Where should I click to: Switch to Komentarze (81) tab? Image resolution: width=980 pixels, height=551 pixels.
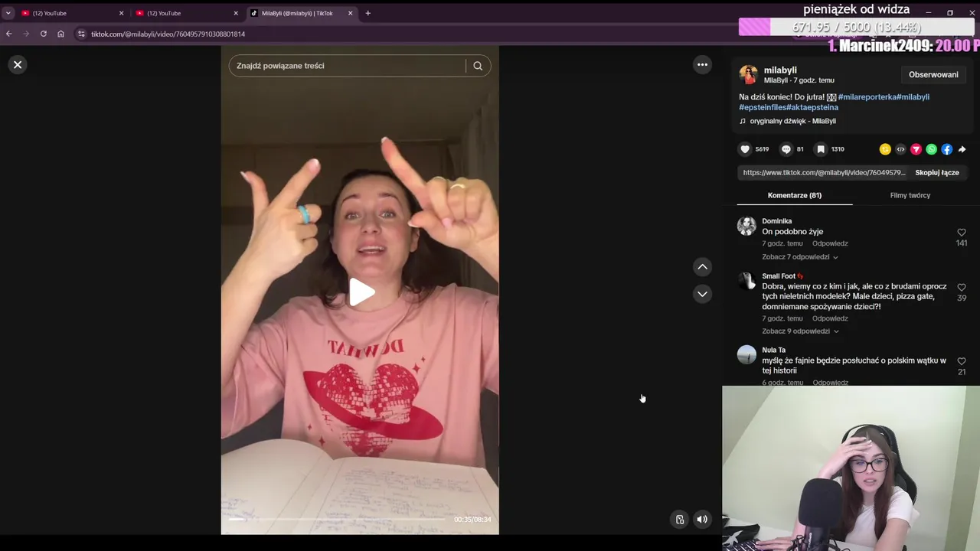pyautogui.click(x=795, y=195)
